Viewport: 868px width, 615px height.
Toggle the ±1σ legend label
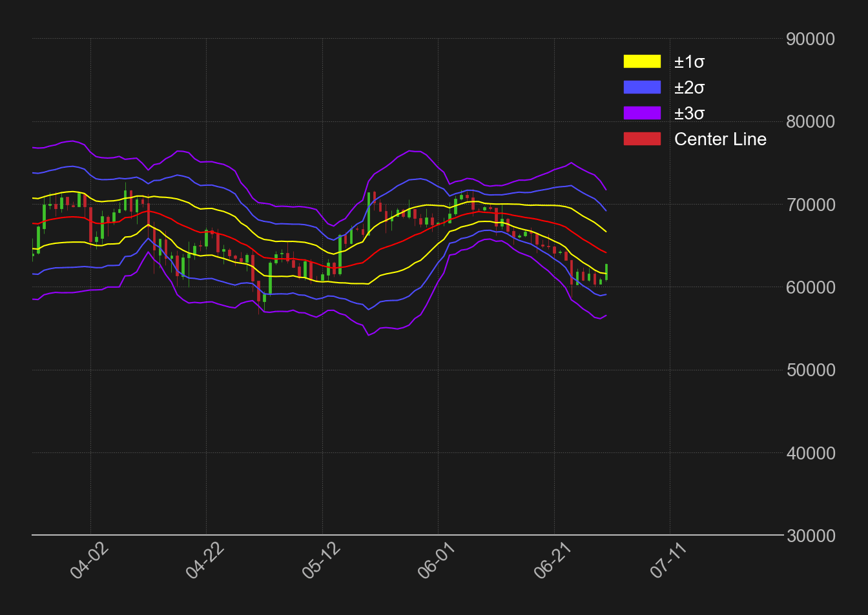tap(689, 62)
